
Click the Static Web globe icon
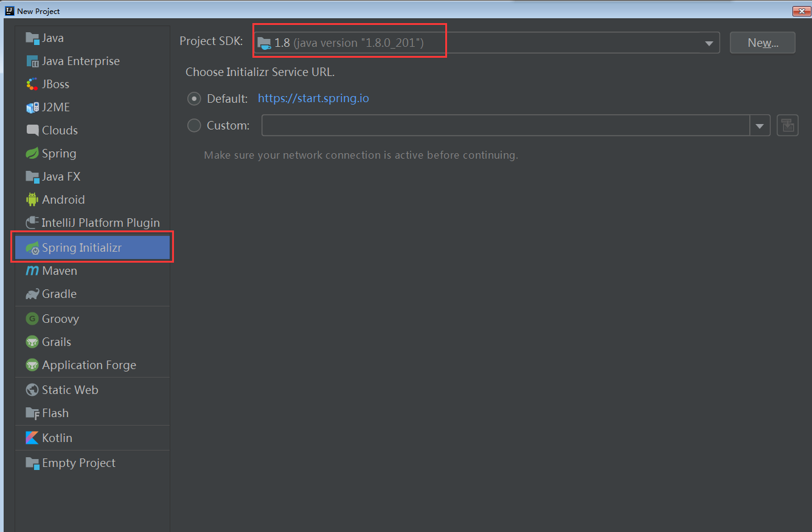pos(32,390)
